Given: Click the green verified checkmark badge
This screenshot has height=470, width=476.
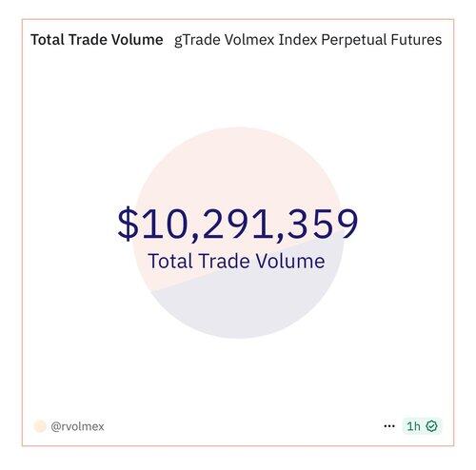Looking at the screenshot, I should [x=431, y=426].
